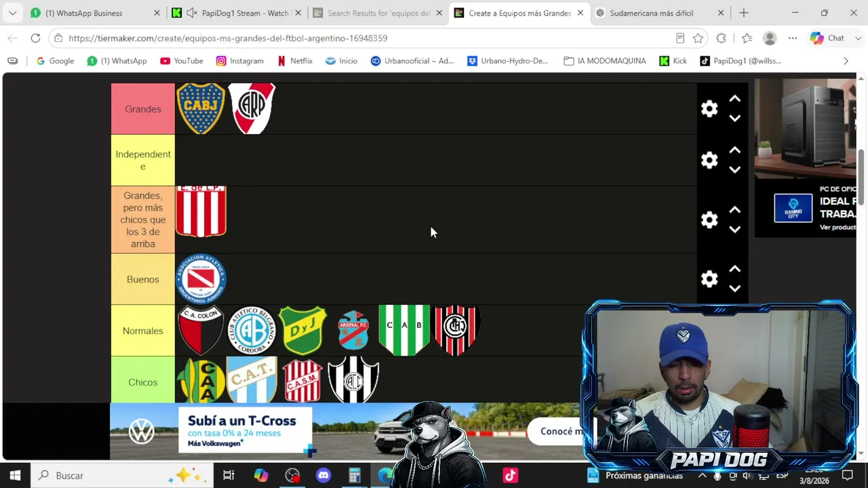Image resolution: width=868 pixels, height=488 pixels.
Task: Switch to the PapiDog1 Stream tab
Action: coord(245,13)
